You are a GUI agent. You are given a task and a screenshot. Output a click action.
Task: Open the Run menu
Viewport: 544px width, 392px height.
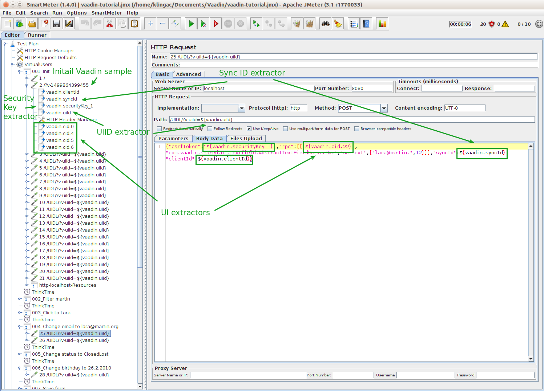[57, 13]
